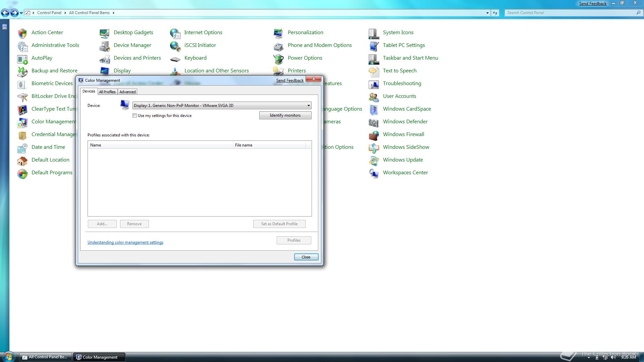Open the iSCSI Initiator icon
Image resolution: width=644 pixels, height=362 pixels.
point(175,46)
